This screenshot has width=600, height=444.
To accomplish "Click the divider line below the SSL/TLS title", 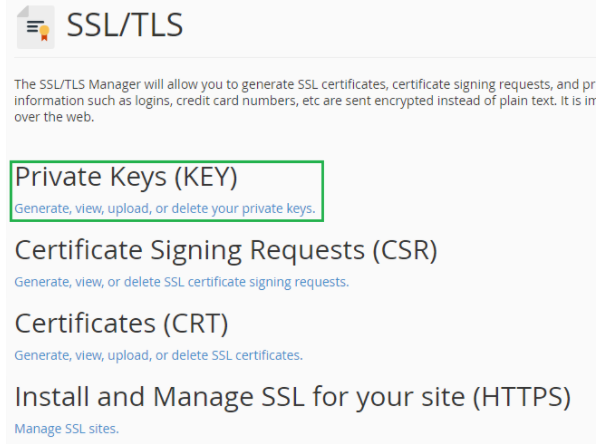I will [x=300, y=57].
